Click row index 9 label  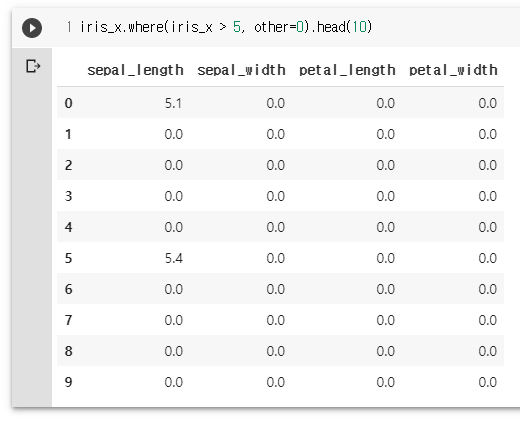pyautogui.click(x=68, y=382)
